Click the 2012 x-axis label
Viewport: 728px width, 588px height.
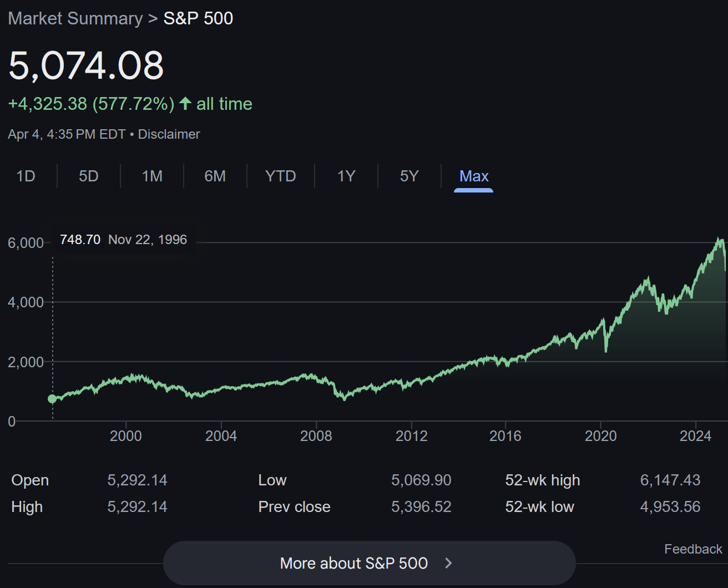411,436
